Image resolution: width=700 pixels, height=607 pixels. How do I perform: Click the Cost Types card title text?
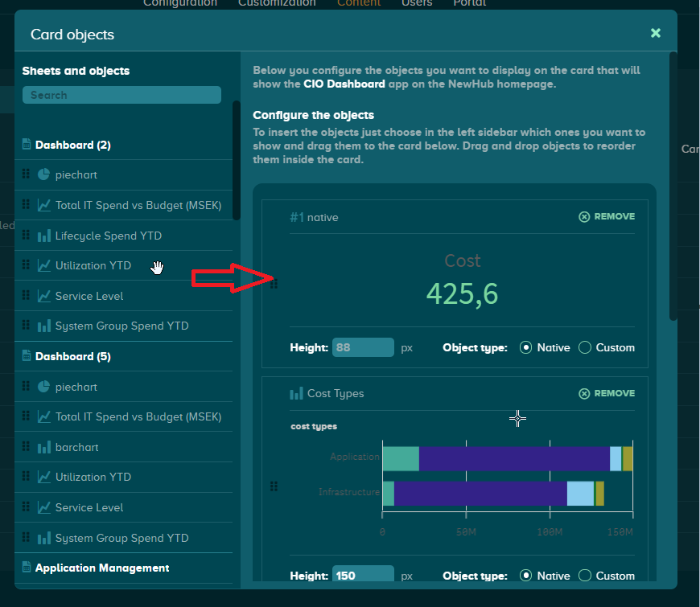pyautogui.click(x=336, y=393)
